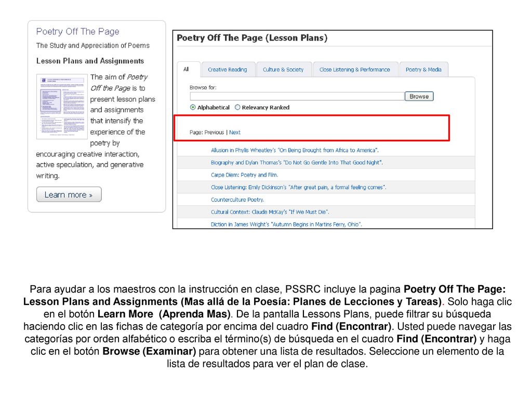Open the lesson plan document thumbnail
Screen dimensions: 532x399
click(62, 107)
